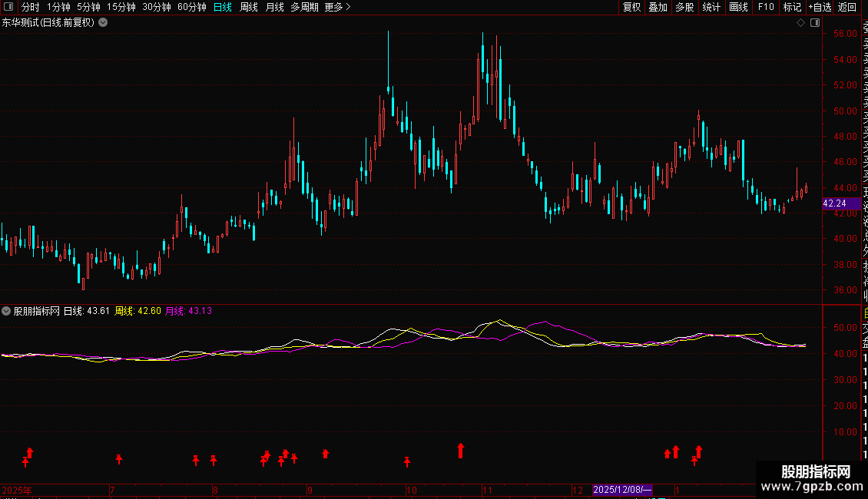Open the F10 company info
Screen dimensions: 868x499
(766, 7)
